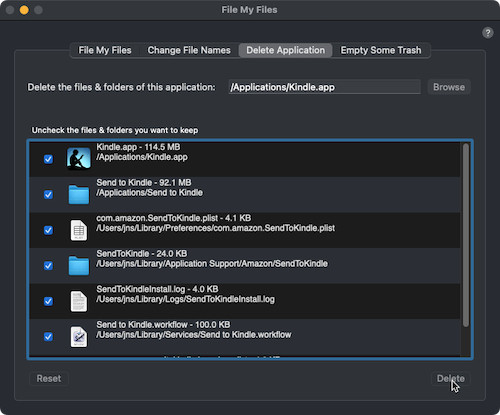The image size is (500, 415).
Task: Switch to the Empty Some Trash tab
Action: point(381,50)
